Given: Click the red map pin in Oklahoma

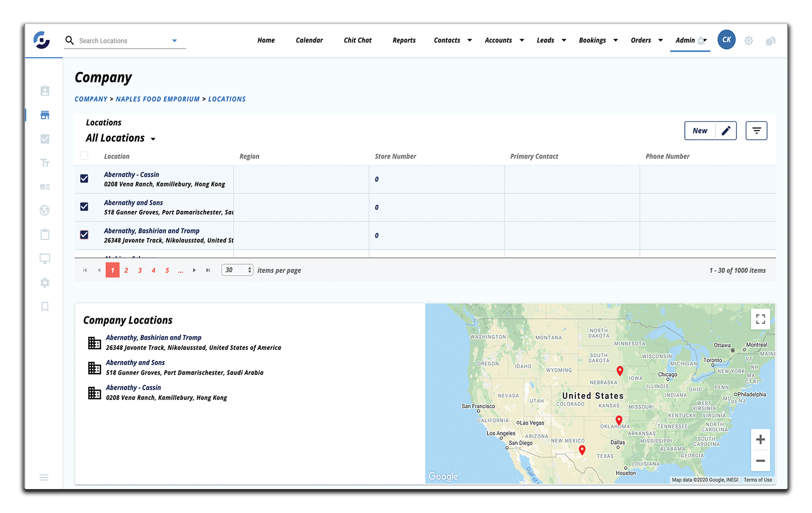Looking at the screenshot, I should (x=619, y=420).
